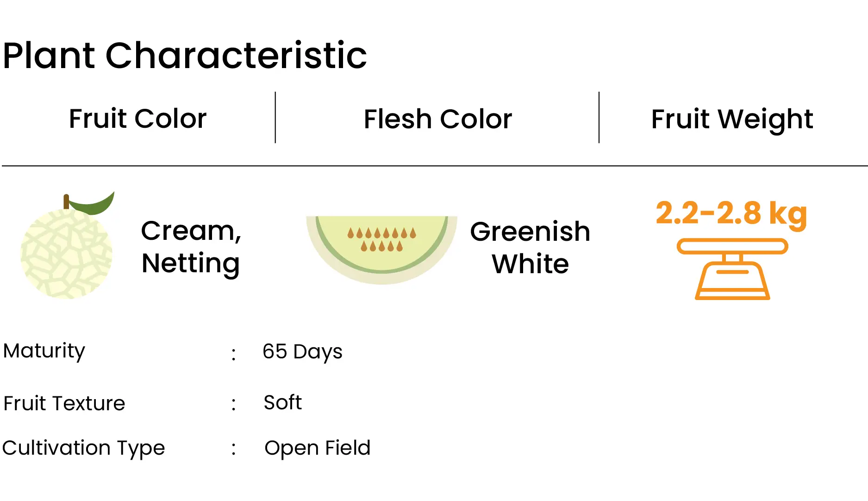This screenshot has width=868, height=501.
Task: Select the Fruit Weight column header
Action: (732, 120)
